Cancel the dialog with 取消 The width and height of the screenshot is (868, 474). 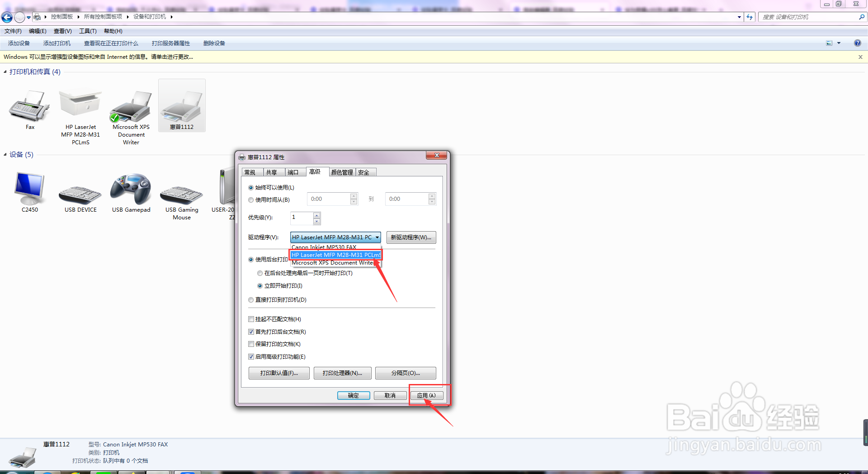390,396
